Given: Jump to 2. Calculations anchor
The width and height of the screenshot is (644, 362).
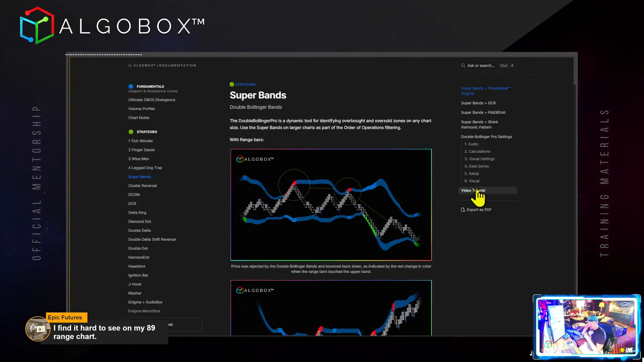Looking at the screenshot, I should [477, 152].
